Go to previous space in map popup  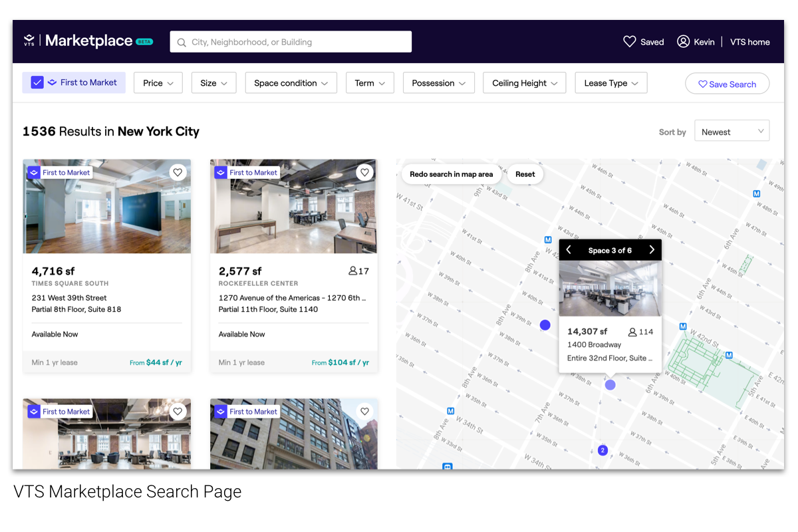569,250
